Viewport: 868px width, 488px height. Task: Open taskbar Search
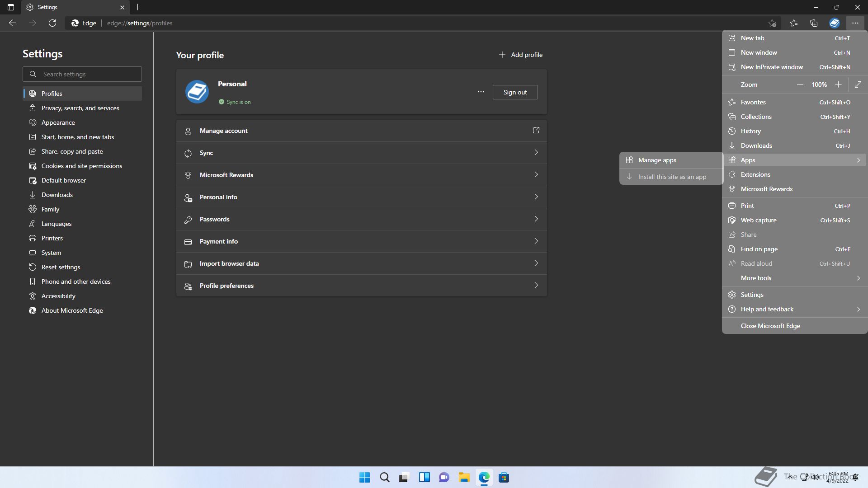pyautogui.click(x=385, y=478)
